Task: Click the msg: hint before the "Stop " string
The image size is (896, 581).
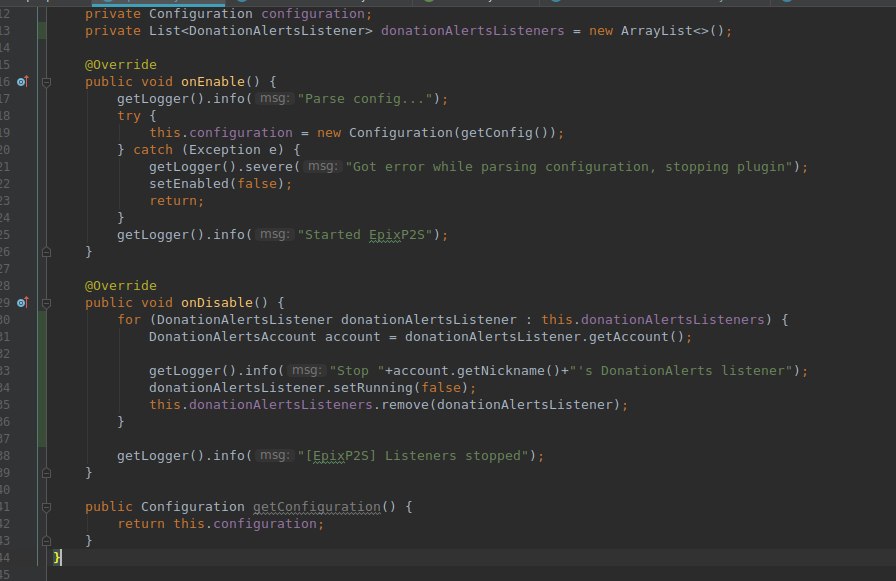Action: click(306, 370)
